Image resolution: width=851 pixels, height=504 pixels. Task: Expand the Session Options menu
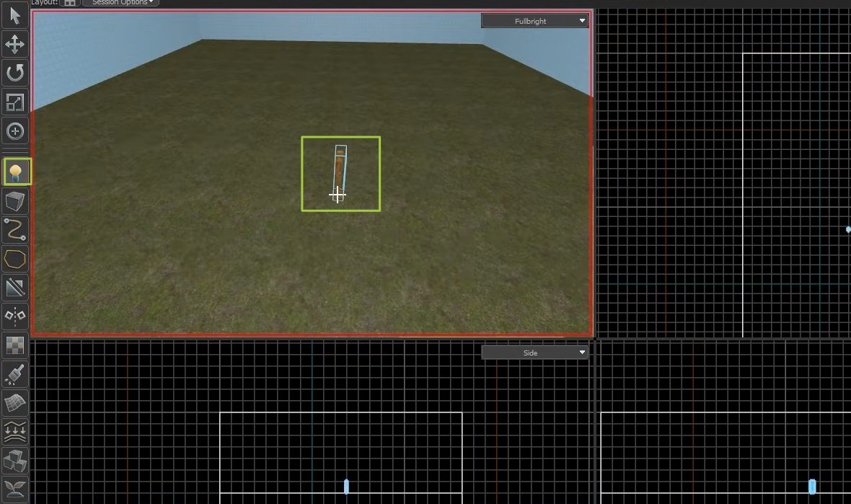pos(120,3)
